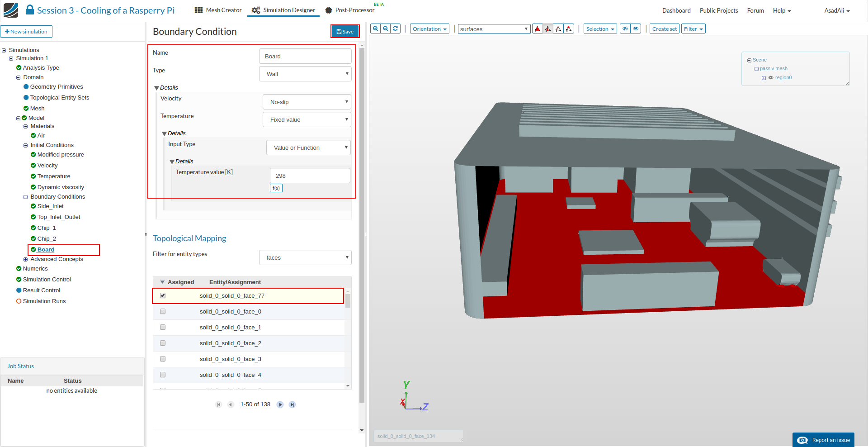Uncheck solid_0_solid_0_face_77 assignment
868x447 pixels.
pos(163,295)
